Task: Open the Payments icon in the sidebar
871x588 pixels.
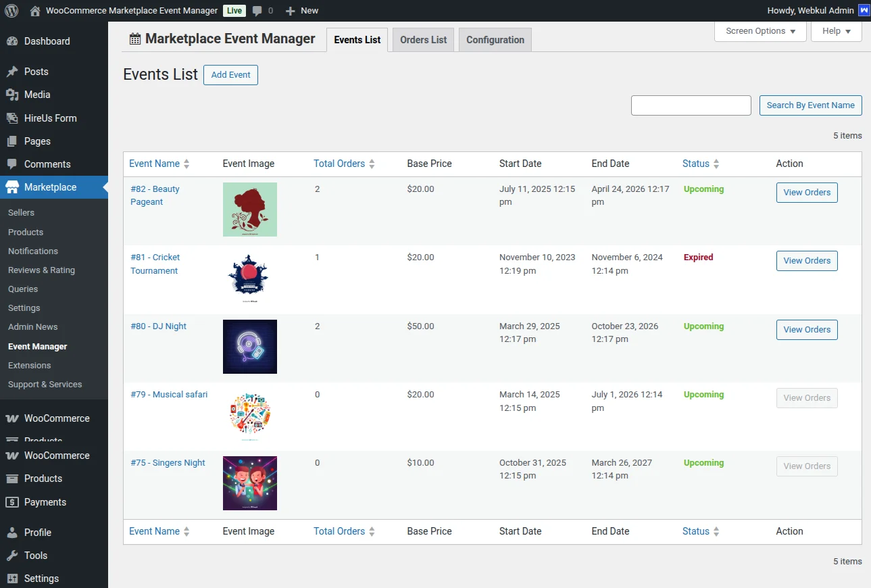Action: 14,501
